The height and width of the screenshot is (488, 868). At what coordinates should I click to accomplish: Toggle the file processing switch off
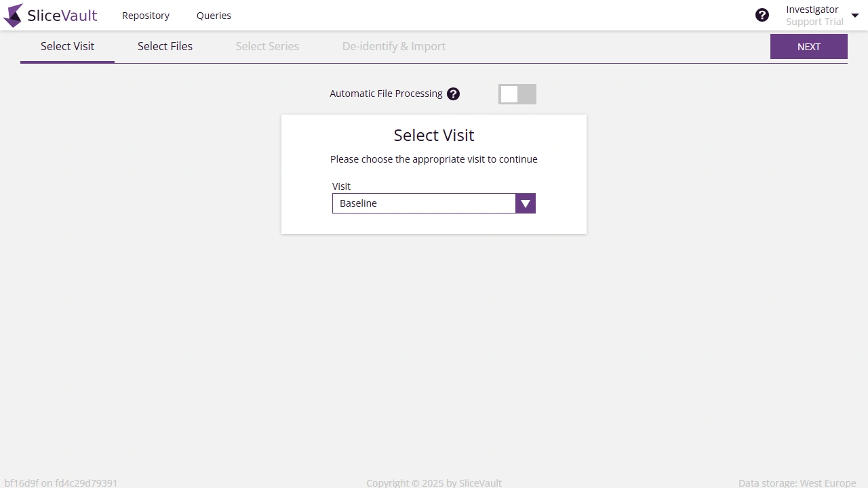[x=517, y=94]
